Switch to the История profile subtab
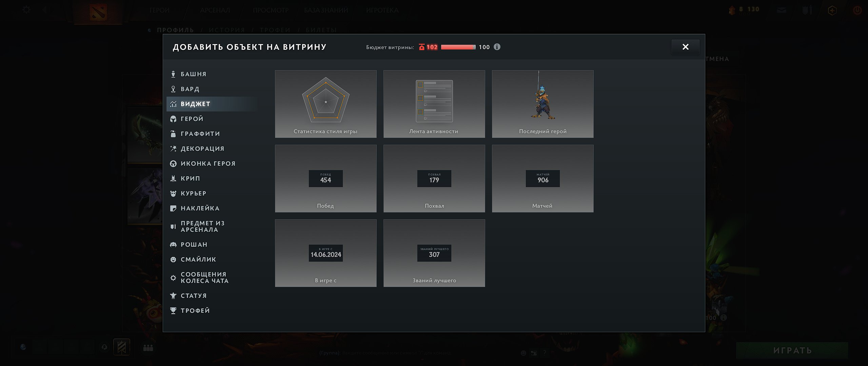Image resolution: width=868 pixels, height=366 pixels. (x=227, y=30)
